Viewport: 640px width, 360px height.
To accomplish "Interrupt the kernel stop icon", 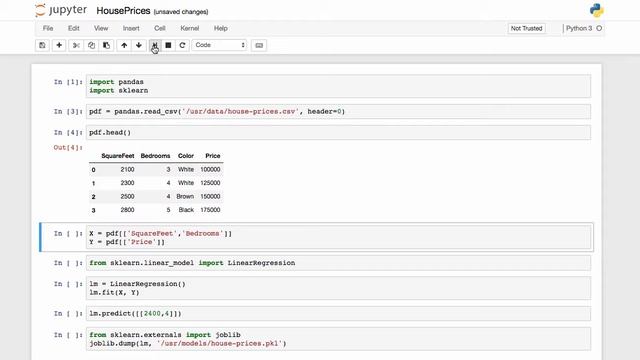I will pyautogui.click(x=168, y=45).
